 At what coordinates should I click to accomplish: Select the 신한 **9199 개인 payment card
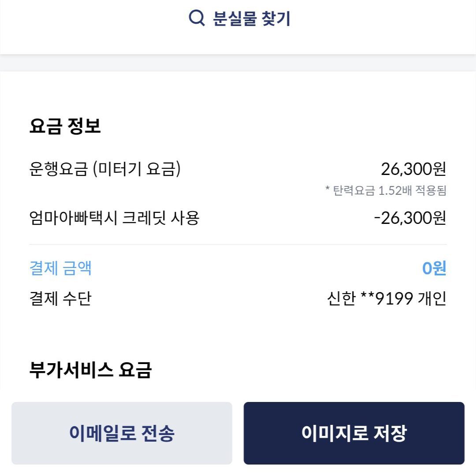[387, 299]
